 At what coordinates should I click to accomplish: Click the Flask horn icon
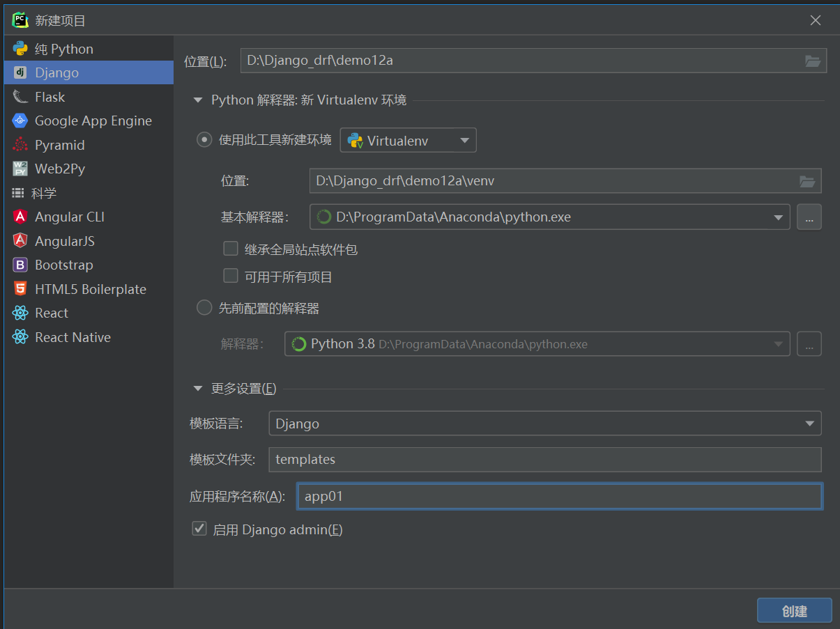[20, 97]
